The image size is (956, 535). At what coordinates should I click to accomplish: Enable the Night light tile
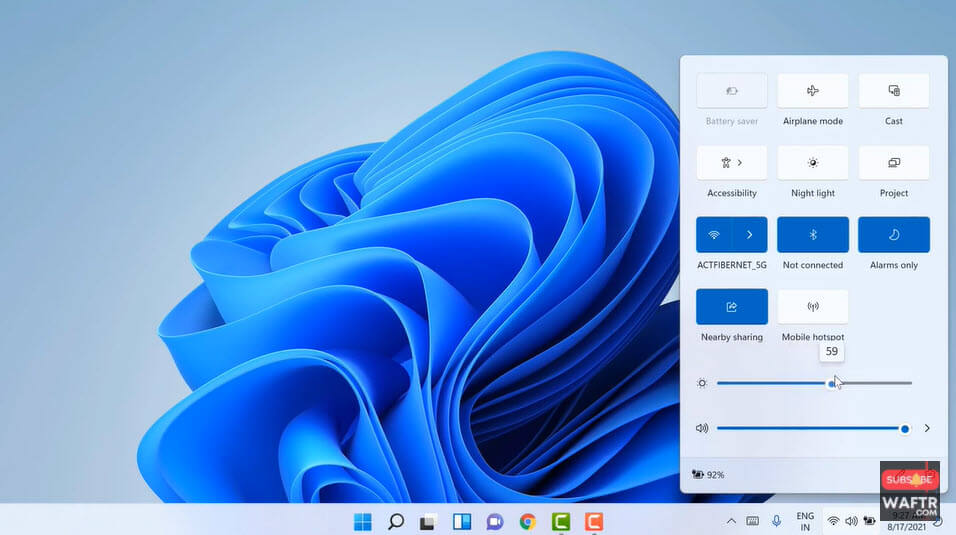(x=813, y=163)
